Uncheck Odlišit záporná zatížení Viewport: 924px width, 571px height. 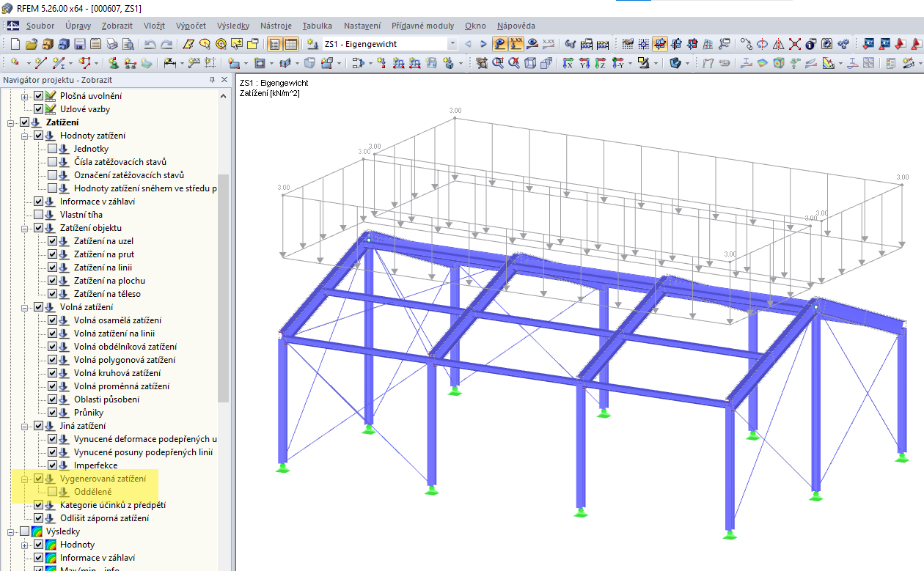pyautogui.click(x=38, y=518)
